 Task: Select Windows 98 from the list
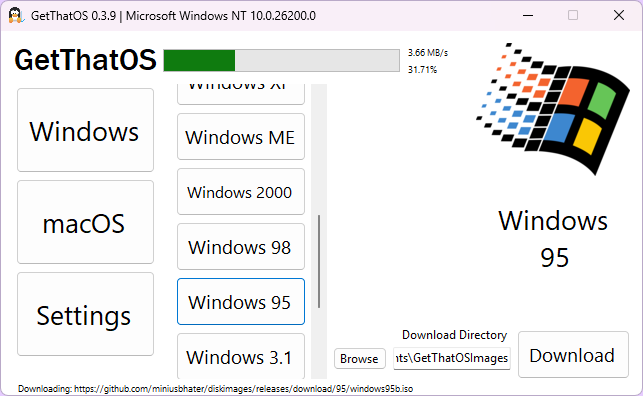241,247
